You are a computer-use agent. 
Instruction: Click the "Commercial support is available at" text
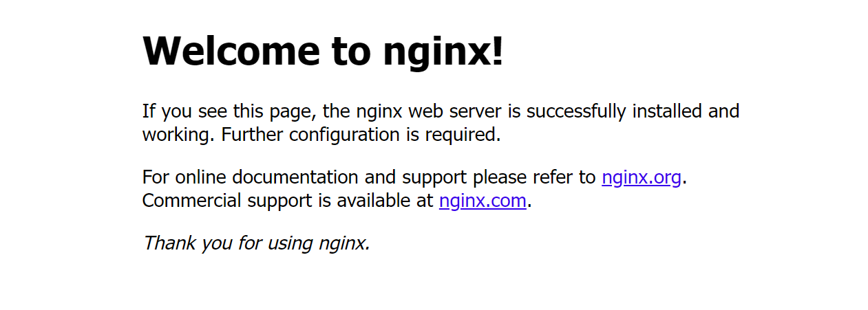288,201
